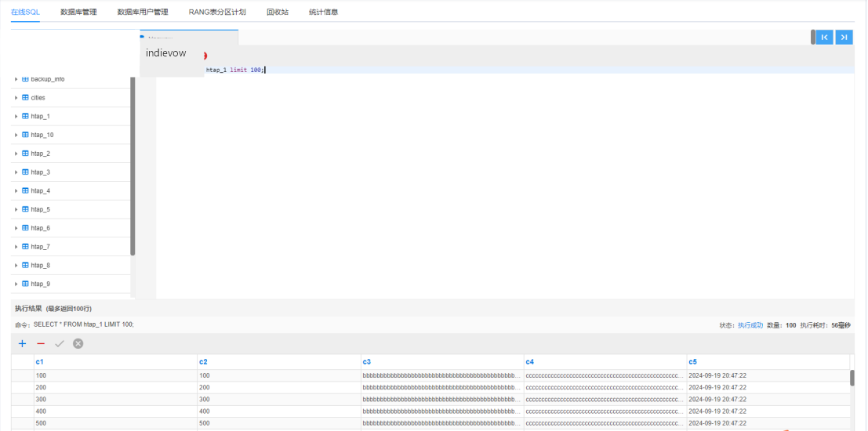Image resolution: width=868 pixels, height=431 pixels.
Task: Expand the htap_5 table node
Action: [x=16, y=209]
